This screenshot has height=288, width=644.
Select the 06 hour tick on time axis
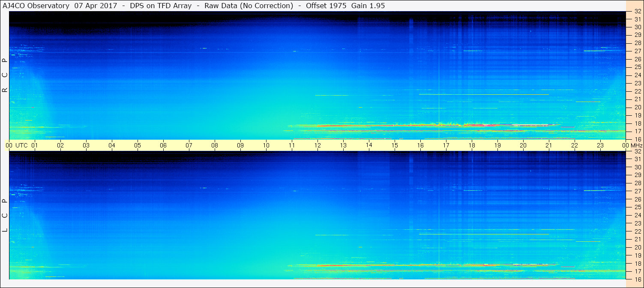click(x=163, y=145)
